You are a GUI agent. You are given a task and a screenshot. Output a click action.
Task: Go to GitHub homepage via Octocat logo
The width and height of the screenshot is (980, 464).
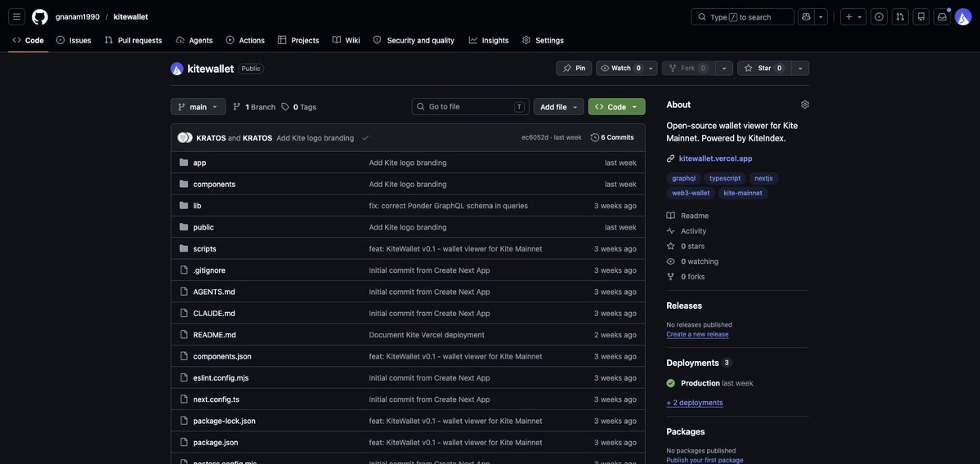pyautogui.click(x=40, y=17)
